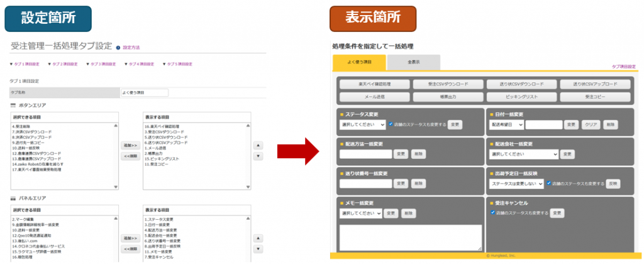
Task: Click move-down arrow in the button area
Action: pyautogui.click(x=257, y=156)
